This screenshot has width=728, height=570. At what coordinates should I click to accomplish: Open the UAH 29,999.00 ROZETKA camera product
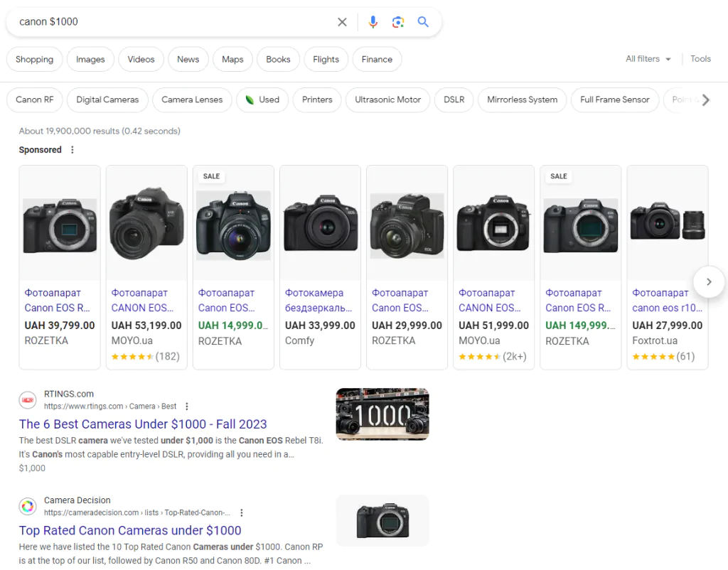coord(407,267)
